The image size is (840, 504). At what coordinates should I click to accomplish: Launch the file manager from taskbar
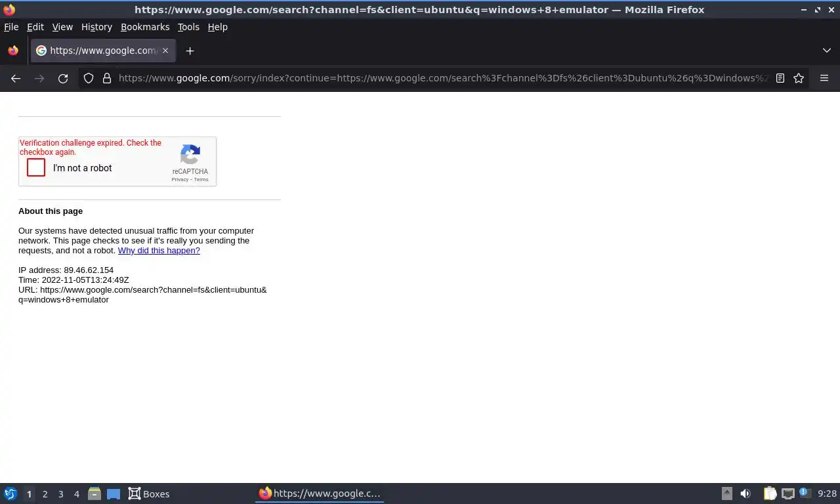[94, 493]
